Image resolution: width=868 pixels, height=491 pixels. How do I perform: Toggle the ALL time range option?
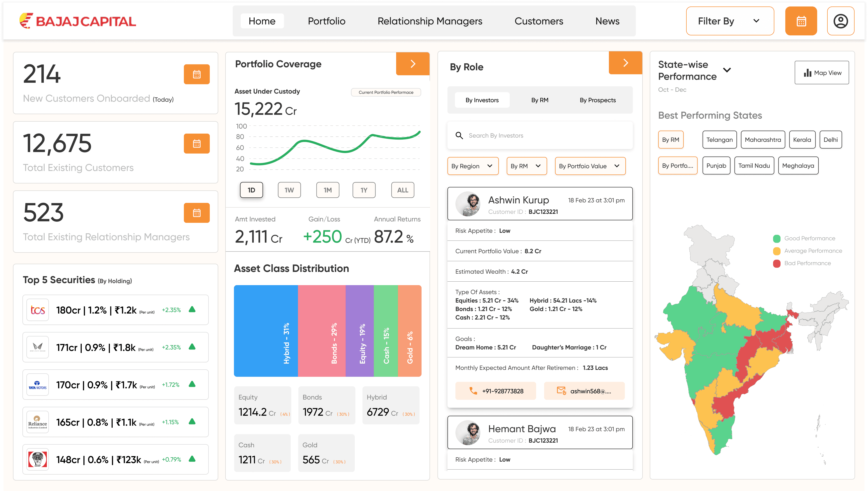402,190
